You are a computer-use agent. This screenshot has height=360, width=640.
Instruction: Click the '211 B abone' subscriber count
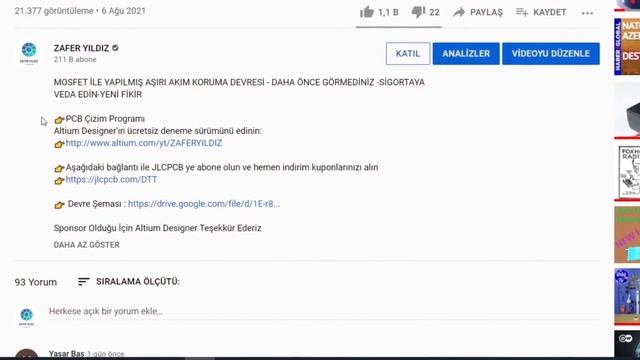click(75, 60)
